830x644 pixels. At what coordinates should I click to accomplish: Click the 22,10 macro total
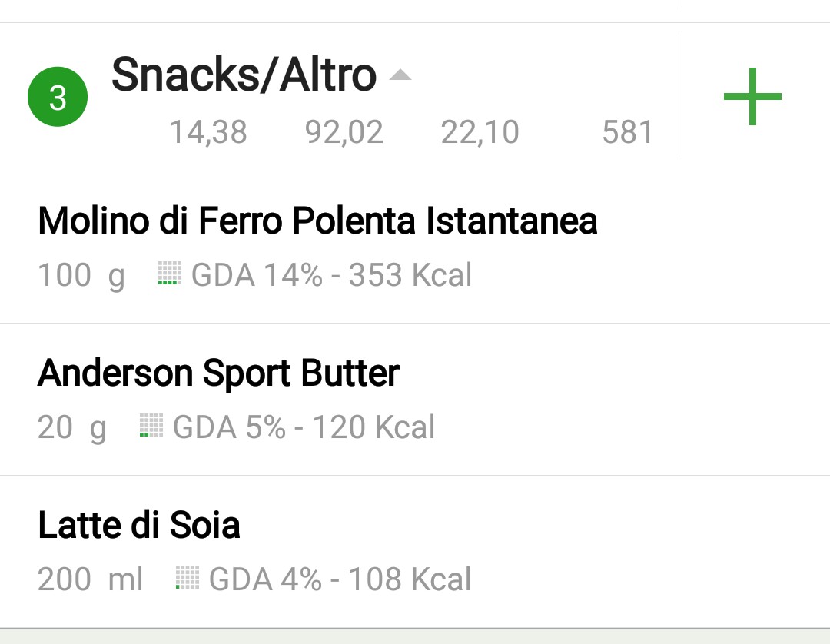pyautogui.click(x=480, y=131)
